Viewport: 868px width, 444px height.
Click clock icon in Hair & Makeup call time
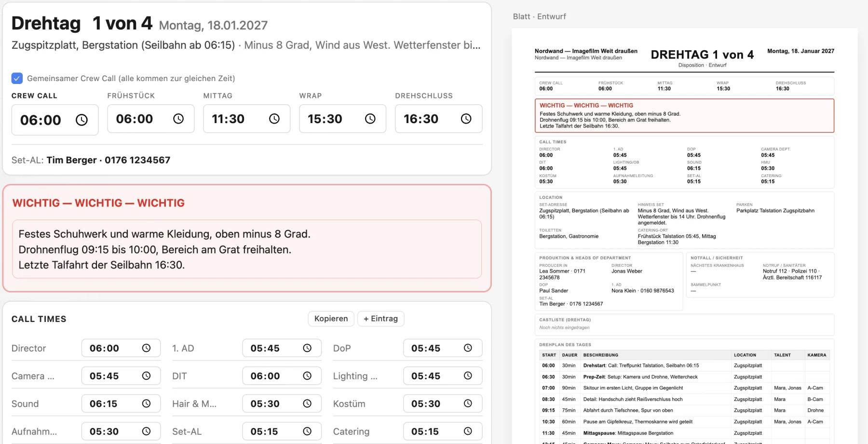(307, 403)
